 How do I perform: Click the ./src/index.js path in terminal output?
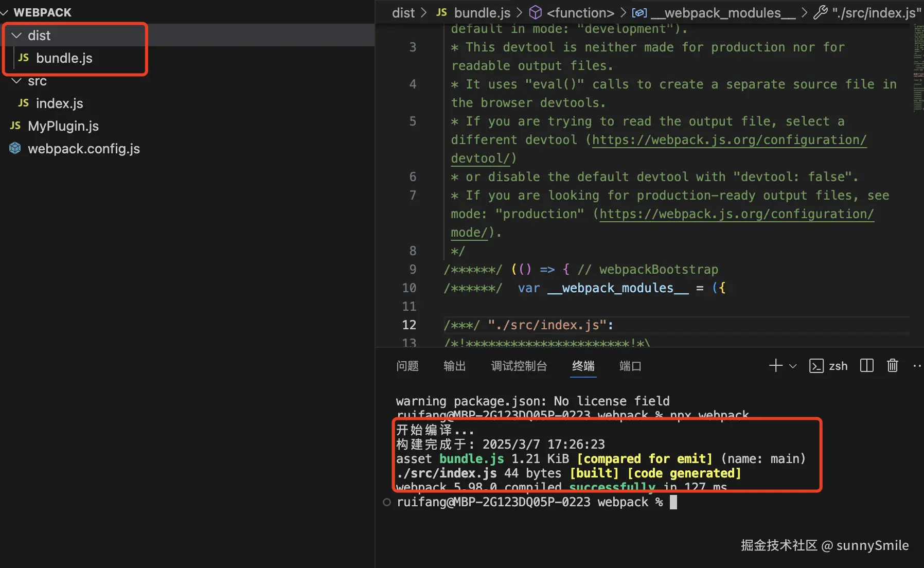pyautogui.click(x=447, y=473)
